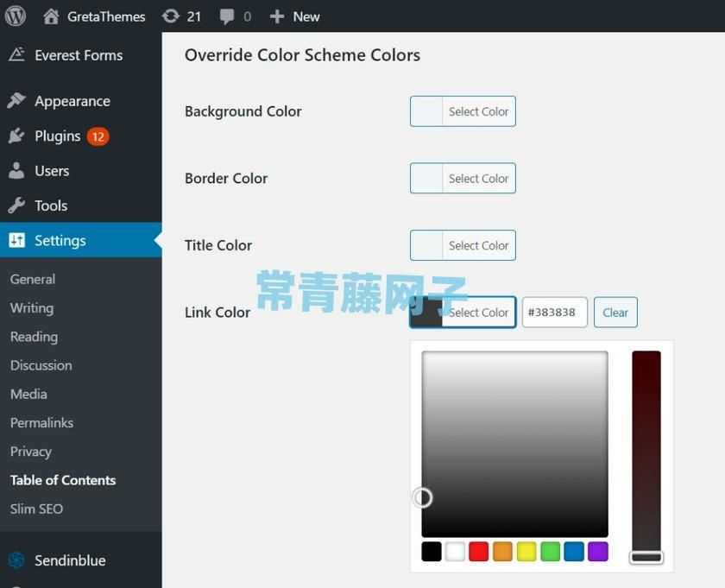Pick the orange palette swatch
725x588 pixels.
502,552
